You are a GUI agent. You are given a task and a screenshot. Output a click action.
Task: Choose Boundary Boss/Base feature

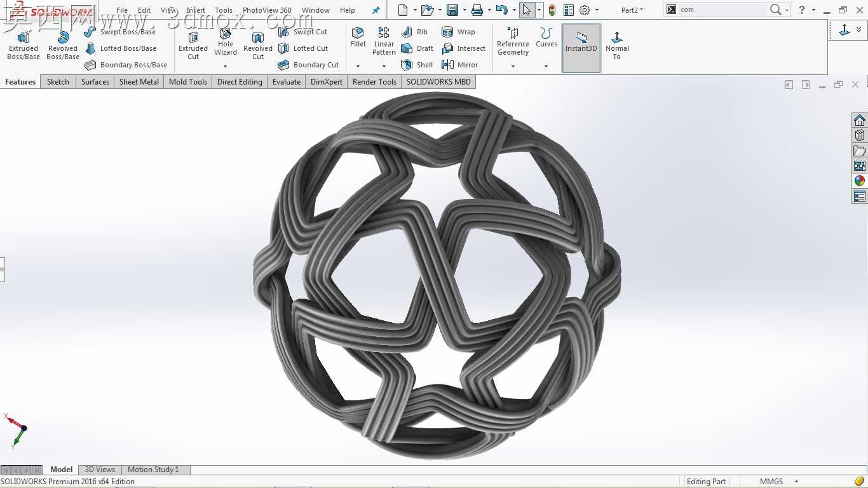coord(126,65)
